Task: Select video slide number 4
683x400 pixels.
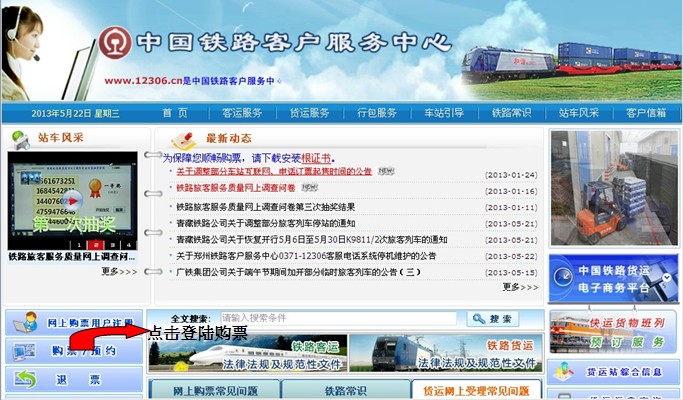Action: (128, 245)
